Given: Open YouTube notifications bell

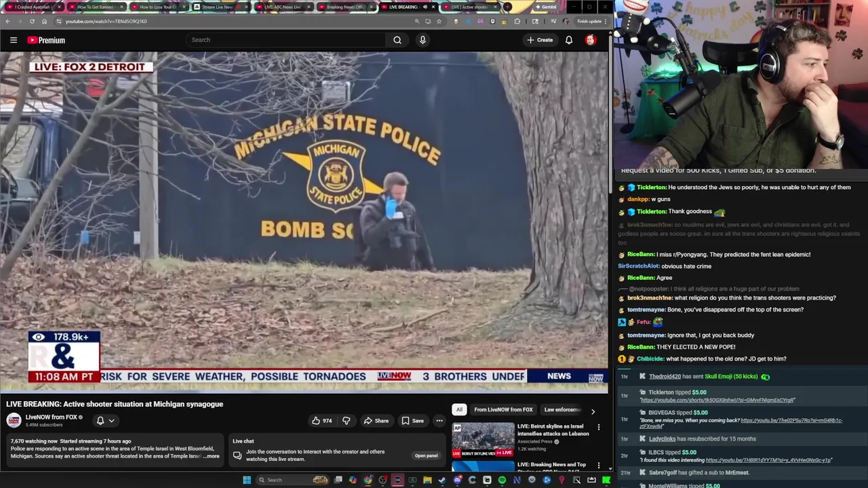Looking at the screenshot, I should pyautogui.click(x=569, y=40).
